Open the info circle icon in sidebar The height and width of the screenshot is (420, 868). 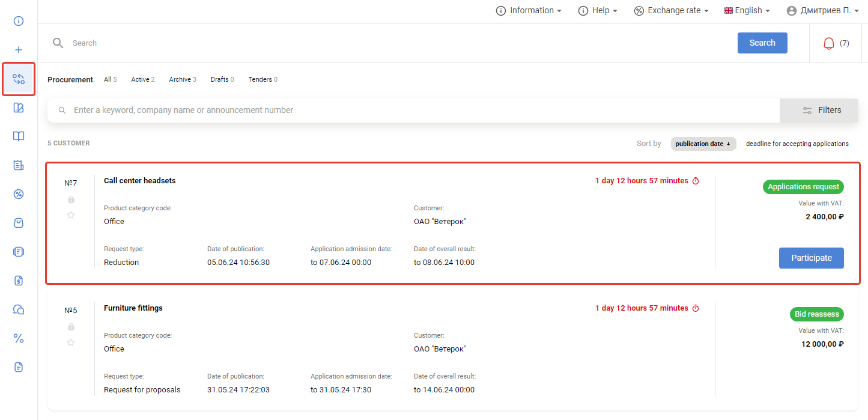click(x=19, y=21)
